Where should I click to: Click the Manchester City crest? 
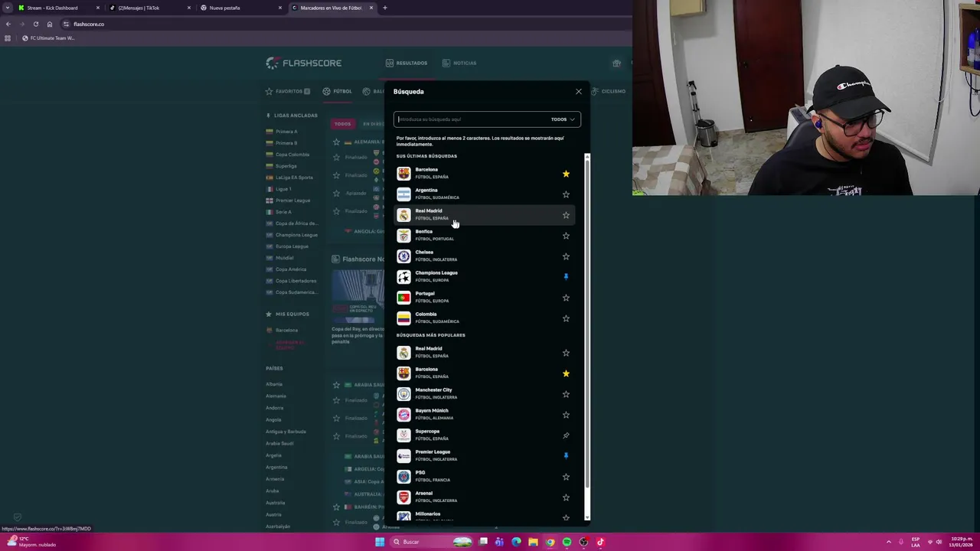click(x=403, y=394)
